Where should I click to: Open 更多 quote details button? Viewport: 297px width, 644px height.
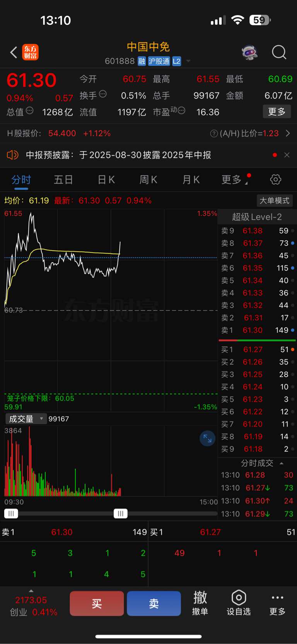pos(277,112)
